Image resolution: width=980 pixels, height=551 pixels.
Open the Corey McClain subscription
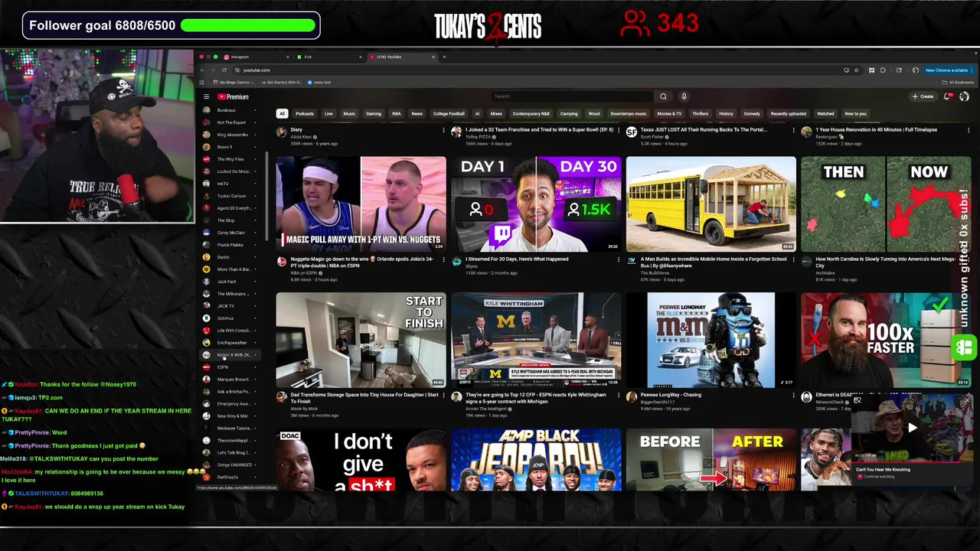[x=230, y=233]
